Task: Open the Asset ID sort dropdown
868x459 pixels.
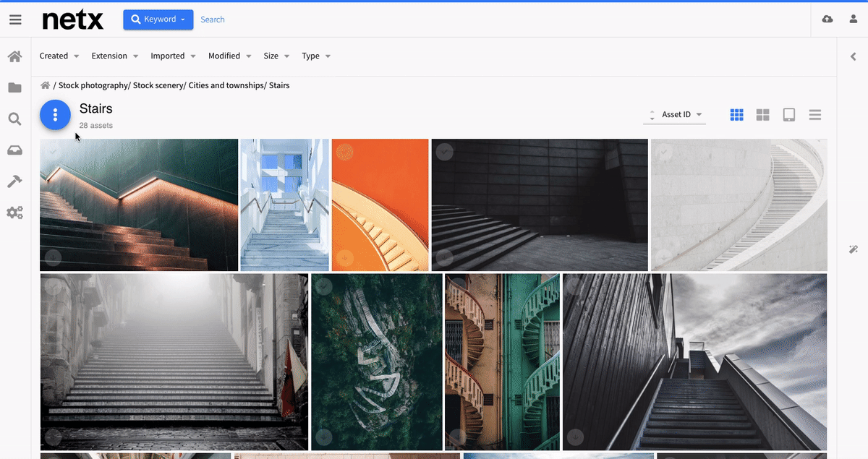Action: [681, 115]
